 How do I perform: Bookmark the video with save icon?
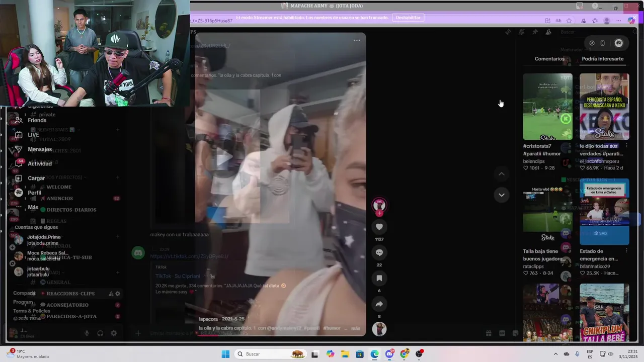[379, 279]
